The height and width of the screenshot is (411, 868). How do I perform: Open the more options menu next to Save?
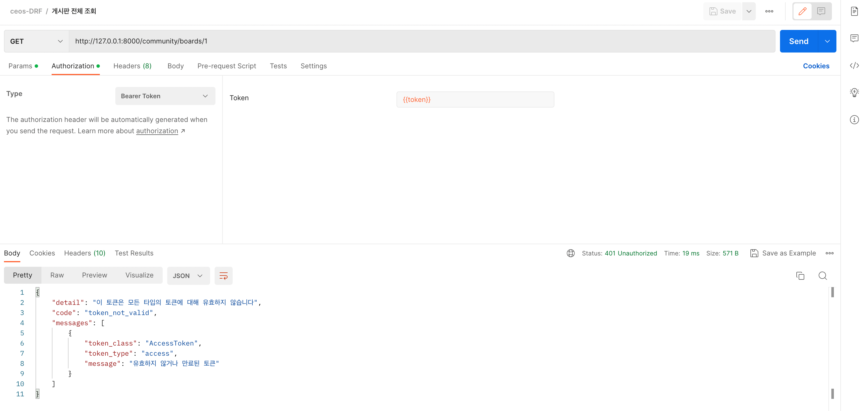point(769,11)
